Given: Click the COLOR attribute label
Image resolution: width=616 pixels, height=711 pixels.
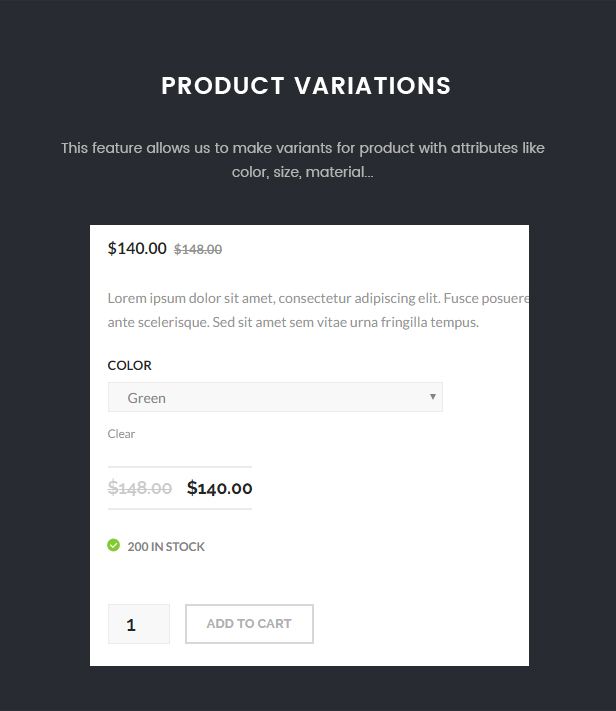Looking at the screenshot, I should pyautogui.click(x=130, y=366).
